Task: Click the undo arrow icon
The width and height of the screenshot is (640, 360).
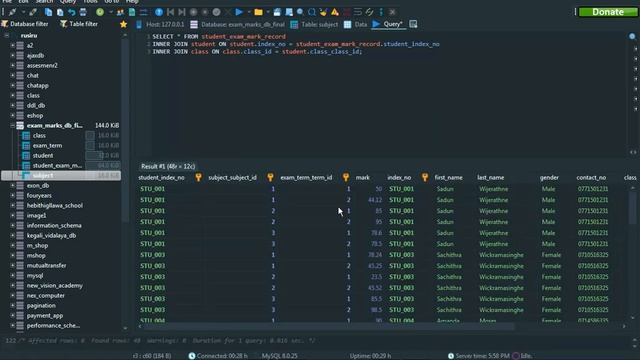Action: 71,12
